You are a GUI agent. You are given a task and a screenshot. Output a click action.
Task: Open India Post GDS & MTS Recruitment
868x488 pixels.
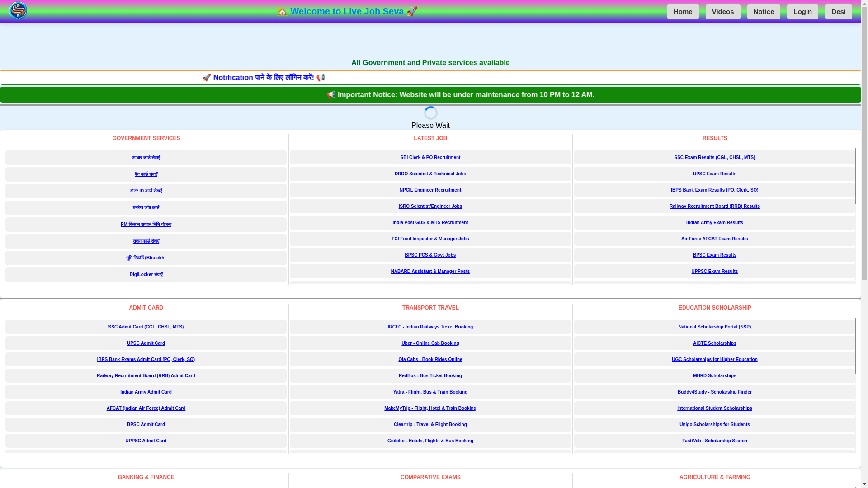coord(430,223)
